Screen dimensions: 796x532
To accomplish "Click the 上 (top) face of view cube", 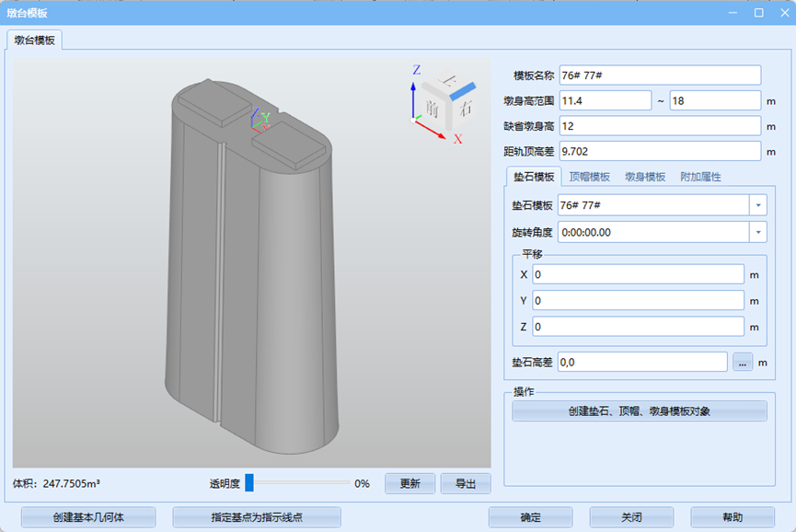I will click(450, 82).
